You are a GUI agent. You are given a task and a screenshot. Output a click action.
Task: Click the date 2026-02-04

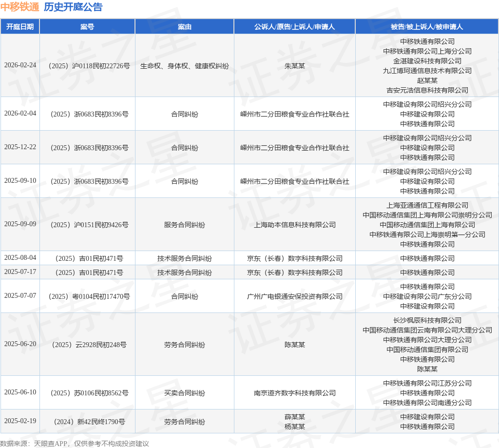20,114
